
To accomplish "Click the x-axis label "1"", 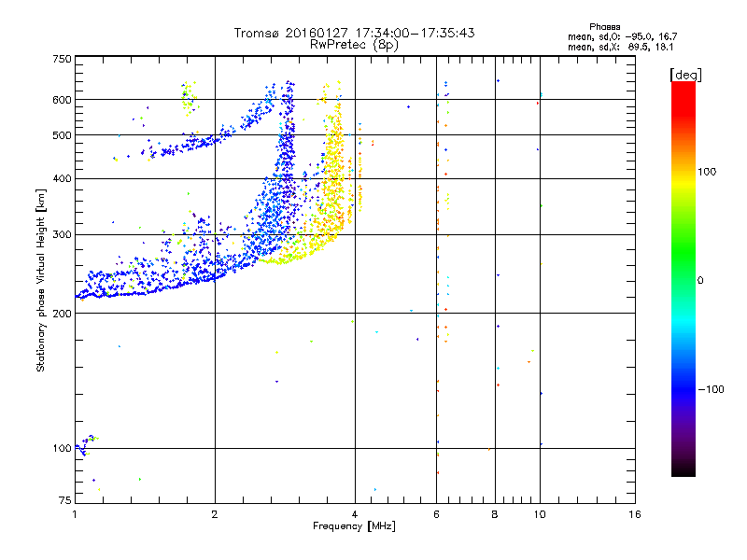I will click(x=75, y=514).
